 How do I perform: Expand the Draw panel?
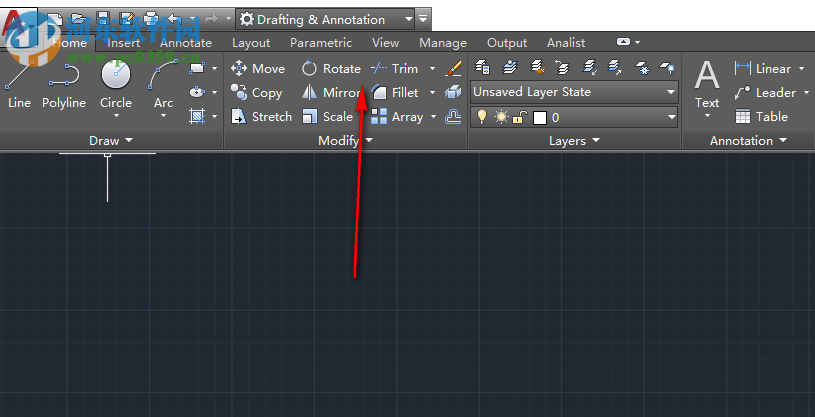[111, 140]
